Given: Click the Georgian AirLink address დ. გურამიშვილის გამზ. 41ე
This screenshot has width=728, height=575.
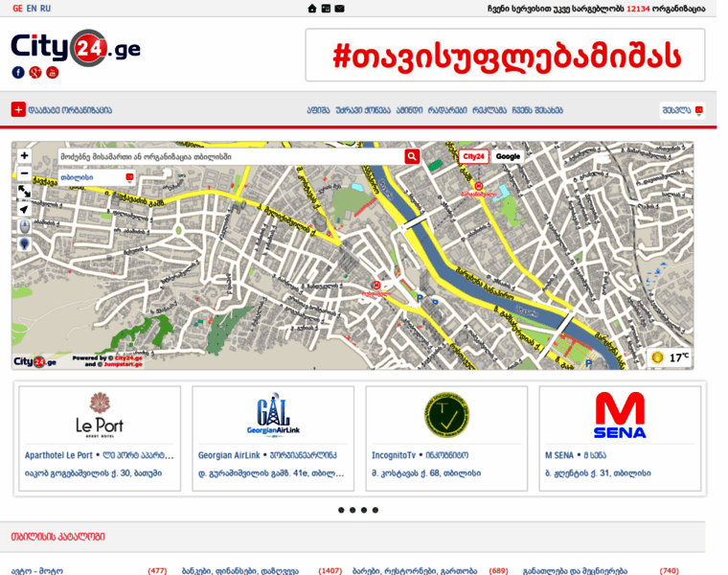Looking at the screenshot, I should pyautogui.click(x=271, y=473).
